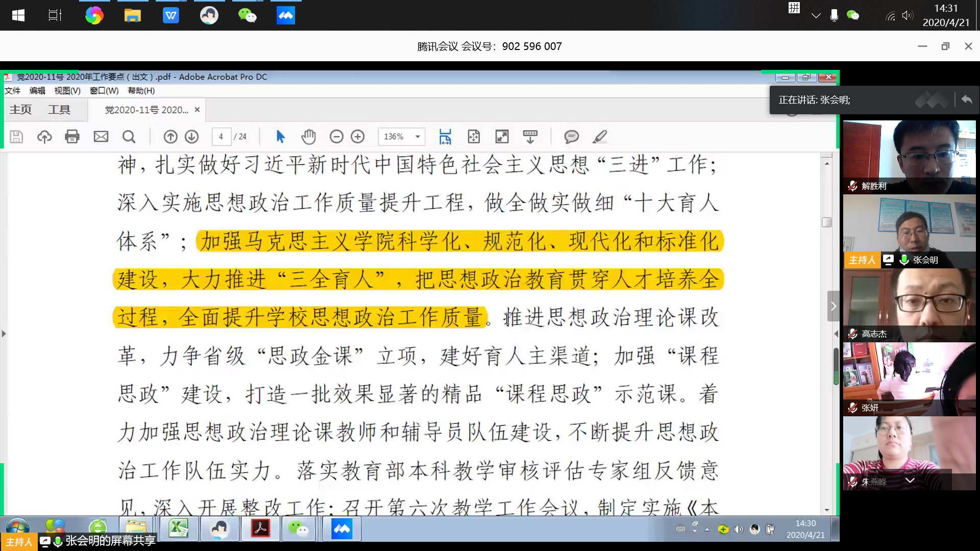
Task: Click the Add comment bubble icon
Action: tap(571, 137)
